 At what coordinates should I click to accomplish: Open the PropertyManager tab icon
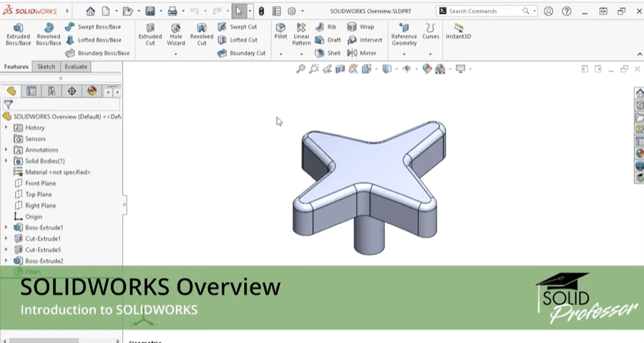pyautogui.click(x=31, y=91)
